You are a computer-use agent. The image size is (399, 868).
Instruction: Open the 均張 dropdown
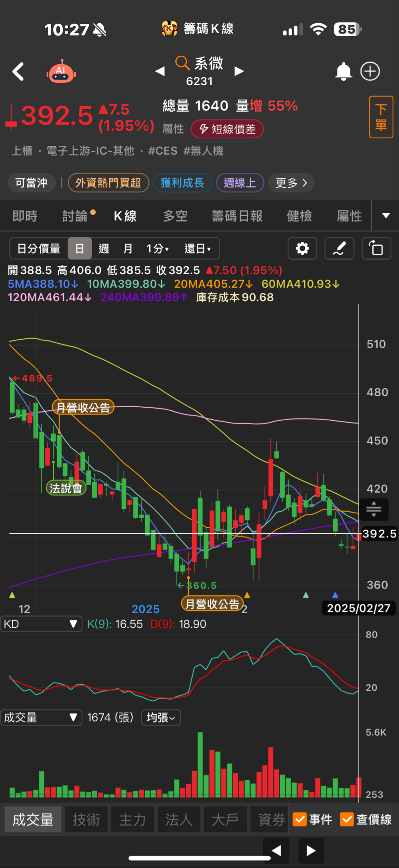coord(161,717)
